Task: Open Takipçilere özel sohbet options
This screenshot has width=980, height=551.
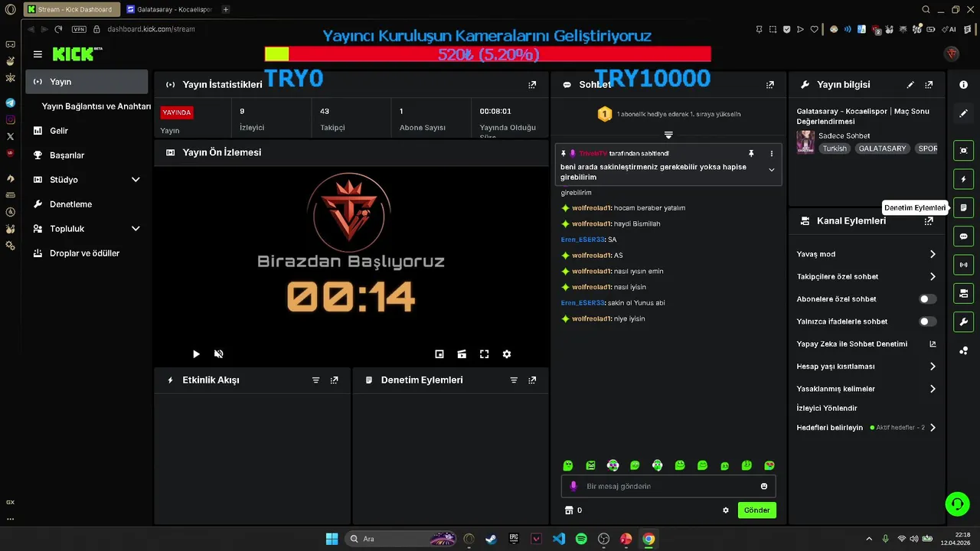Action: 933,277
